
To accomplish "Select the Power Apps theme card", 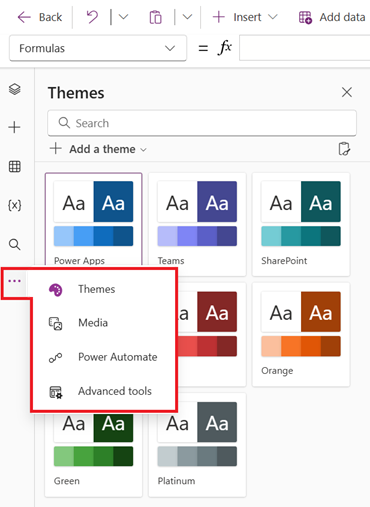I will click(x=94, y=220).
